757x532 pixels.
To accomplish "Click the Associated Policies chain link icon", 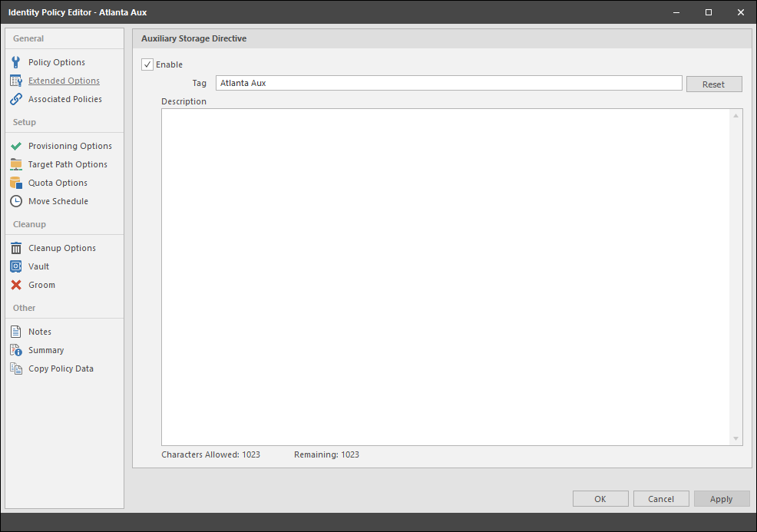I will coord(16,99).
